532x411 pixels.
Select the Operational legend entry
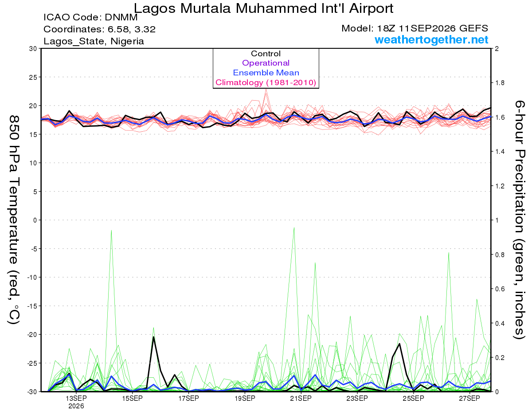click(266, 63)
